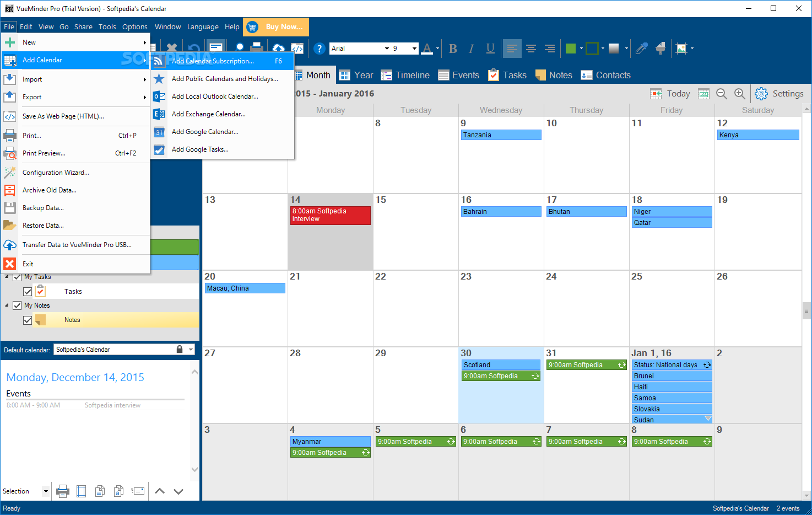This screenshot has height=515, width=812.
Task: Open the background color dropdown arrow
Action: coord(580,49)
